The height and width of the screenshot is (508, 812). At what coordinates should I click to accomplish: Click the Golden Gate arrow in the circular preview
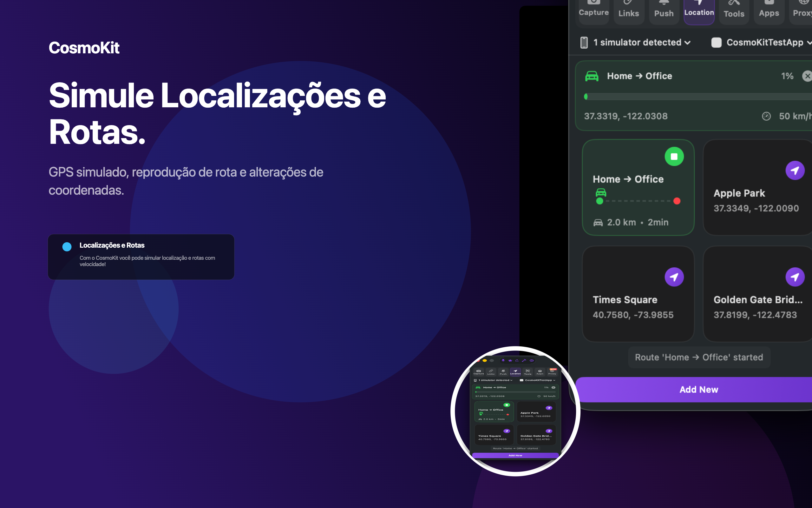point(549,431)
